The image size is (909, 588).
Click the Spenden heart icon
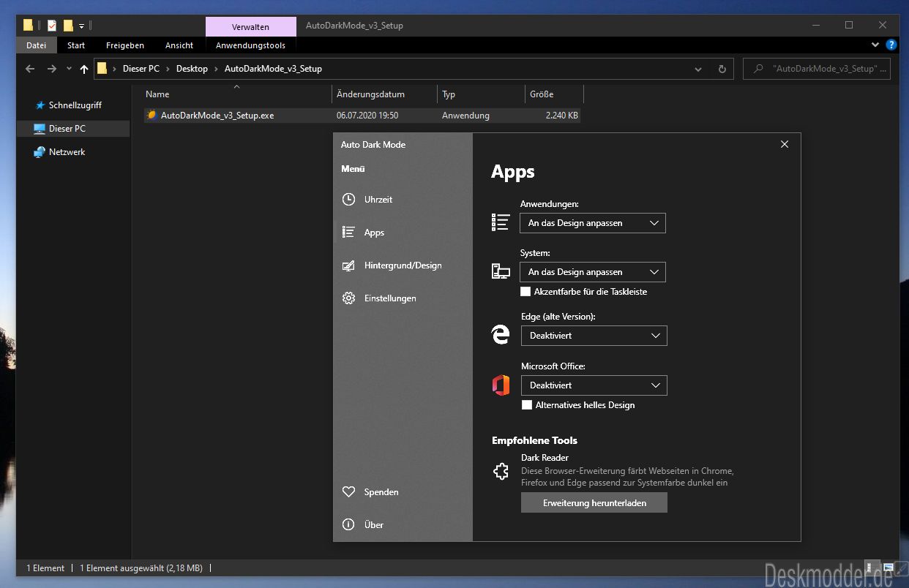coord(349,492)
